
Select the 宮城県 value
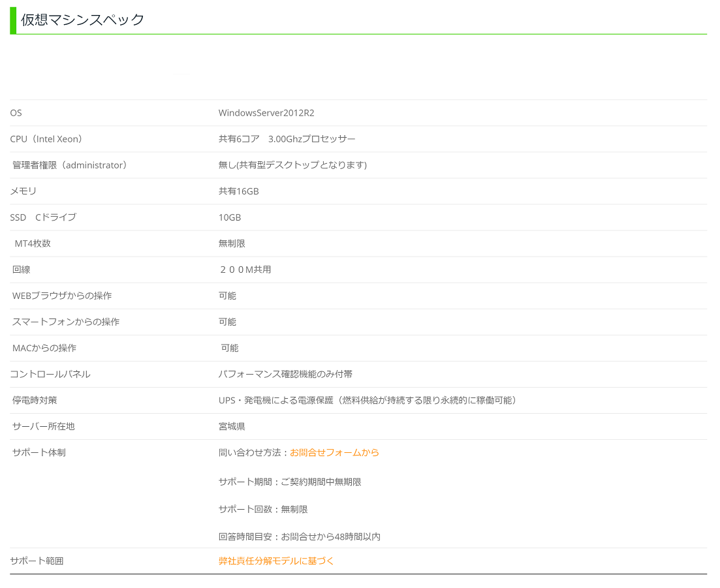[x=232, y=427]
